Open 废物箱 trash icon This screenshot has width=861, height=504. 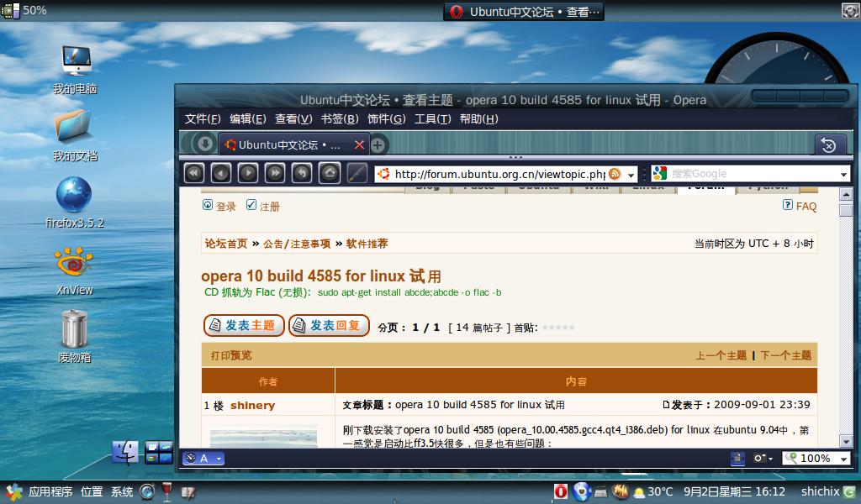74,337
